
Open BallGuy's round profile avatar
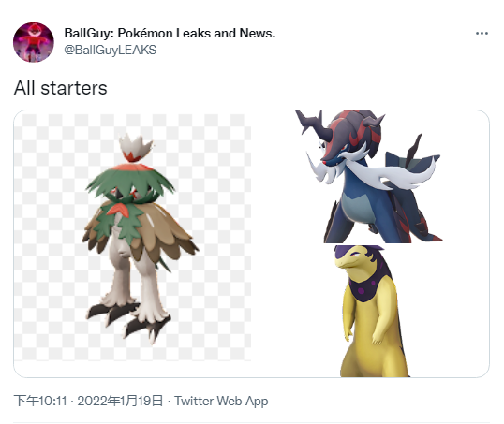click(34, 42)
